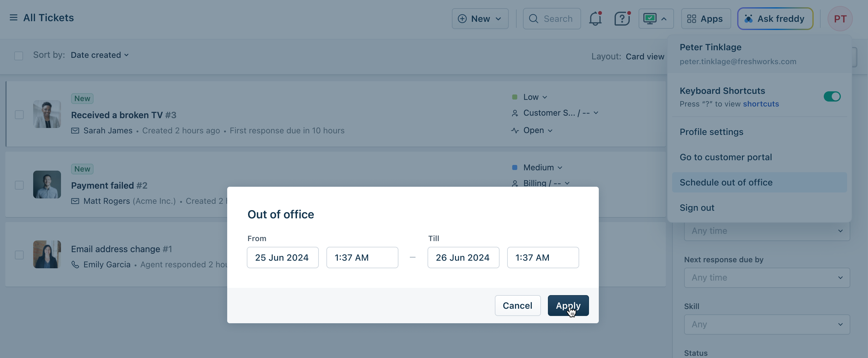Choose Sign out from profile menu
The height and width of the screenshot is (358, 868).
pyautogui.click(x=697, y=208)
